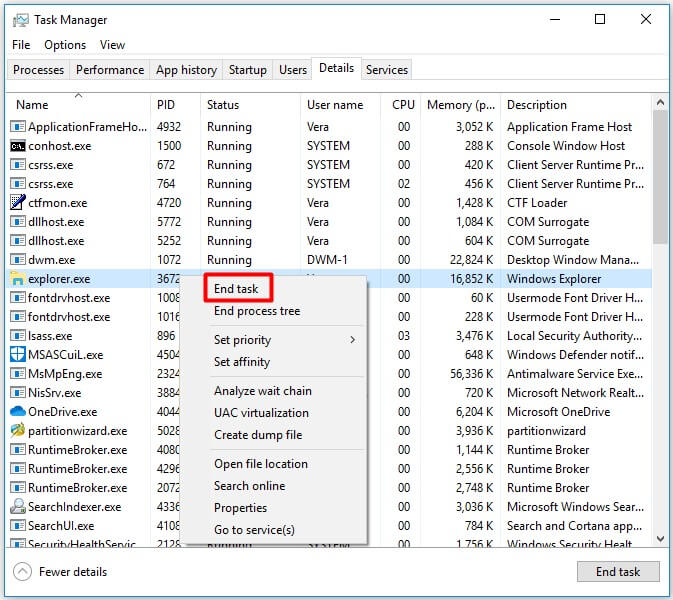Click the conhost.exe console icon
Image resolution: width=673 pixels, height=600 pixels.
pyautogui.click(x=18, y=146)
